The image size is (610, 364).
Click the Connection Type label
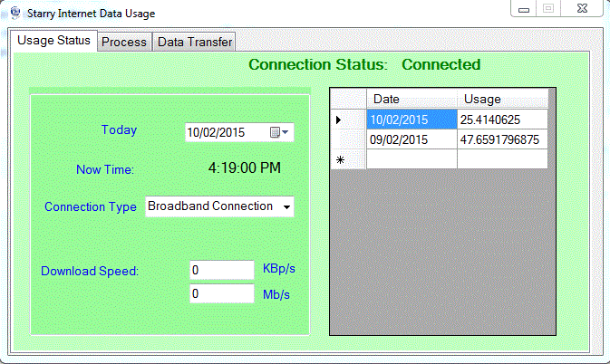91,206
